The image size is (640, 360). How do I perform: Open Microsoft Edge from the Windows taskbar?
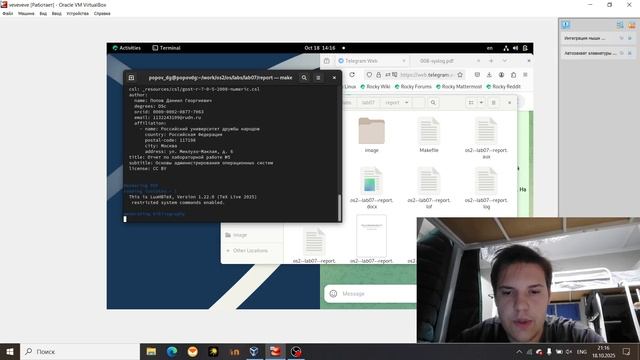click(x=172, y=351)
